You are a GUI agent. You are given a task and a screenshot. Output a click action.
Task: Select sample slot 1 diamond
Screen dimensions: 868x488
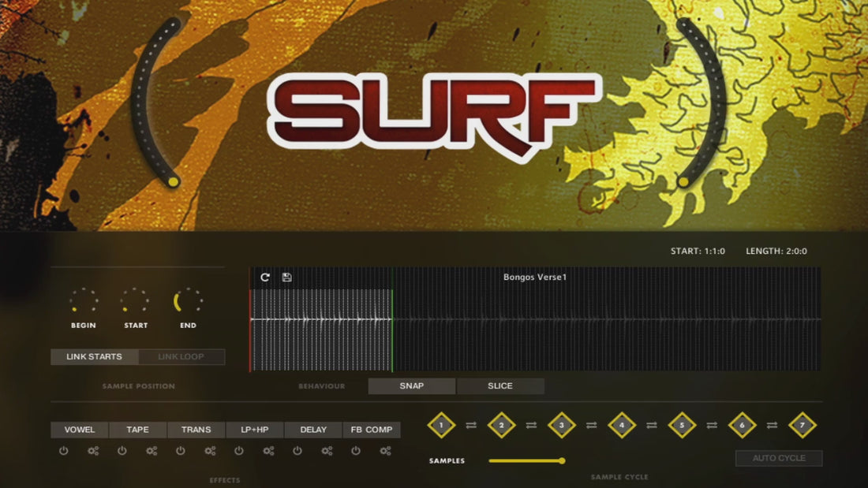[x=442, y=425]
